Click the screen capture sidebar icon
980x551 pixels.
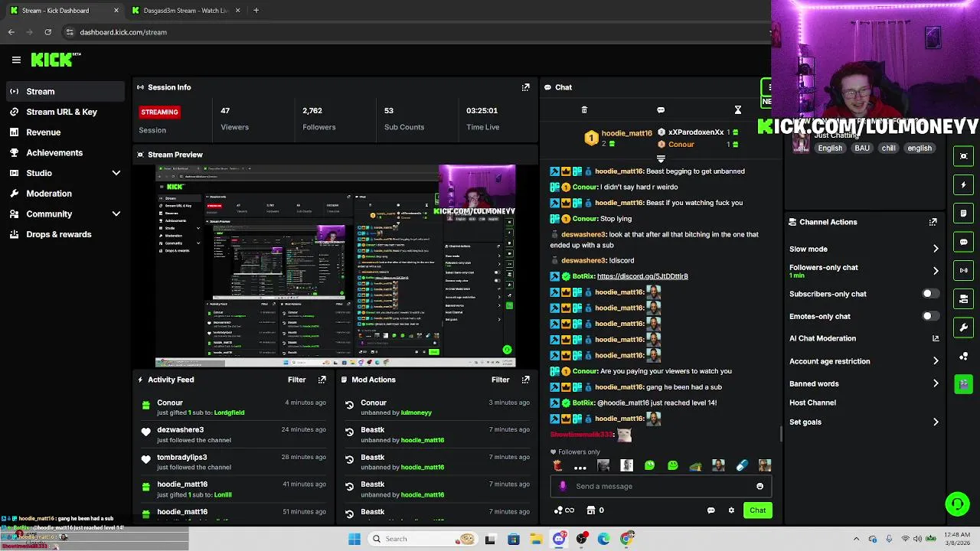pyautogui.click(x=963, y=156)
